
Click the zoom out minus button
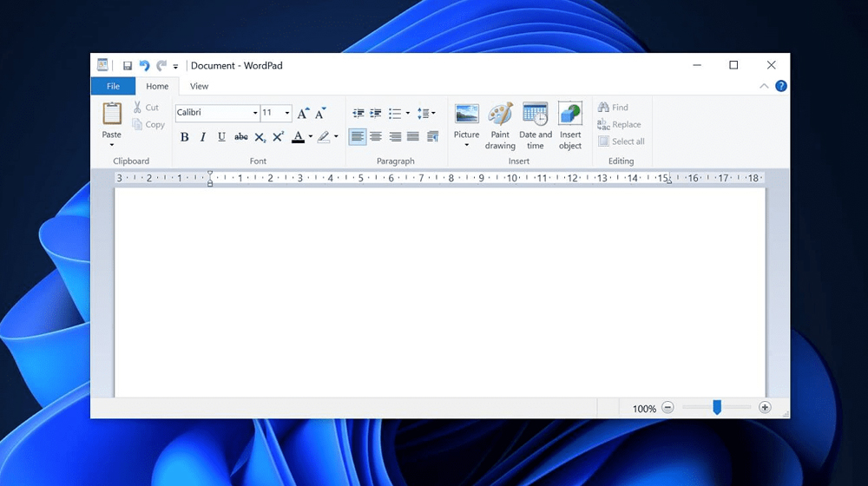point(667,408)
